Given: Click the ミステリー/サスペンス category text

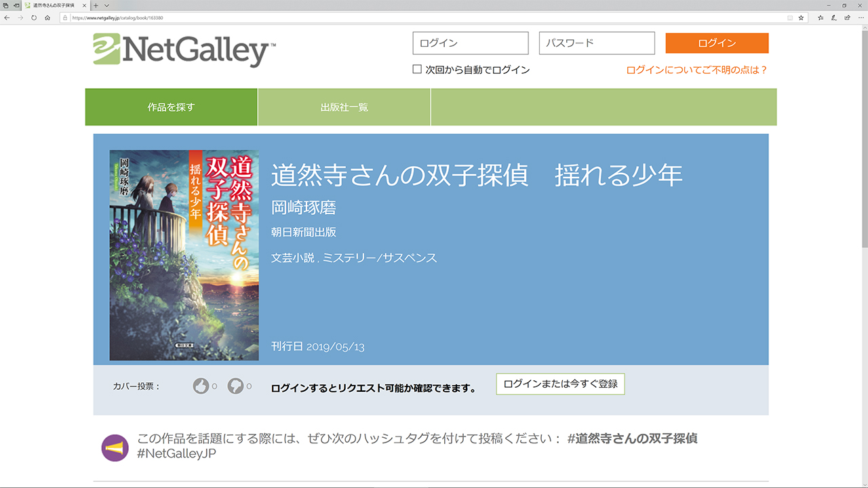Looking at the screenshot, I should point(380,258).
